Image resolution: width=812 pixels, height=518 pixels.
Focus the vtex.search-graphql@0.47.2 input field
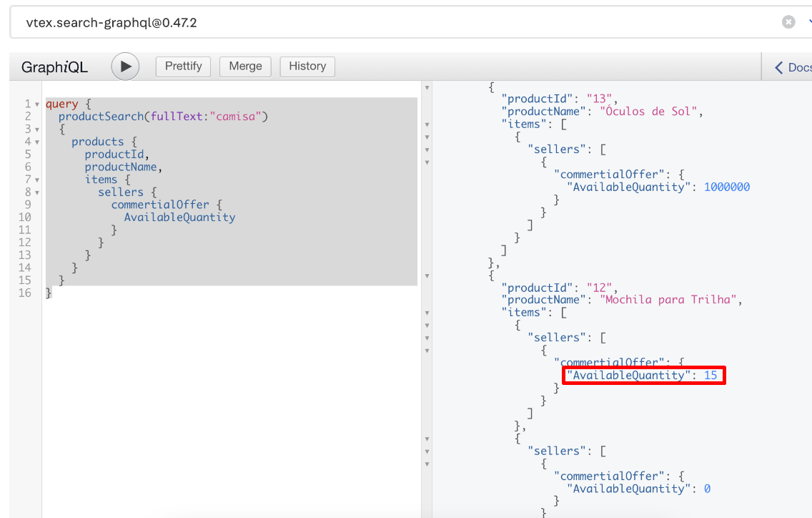394,22
